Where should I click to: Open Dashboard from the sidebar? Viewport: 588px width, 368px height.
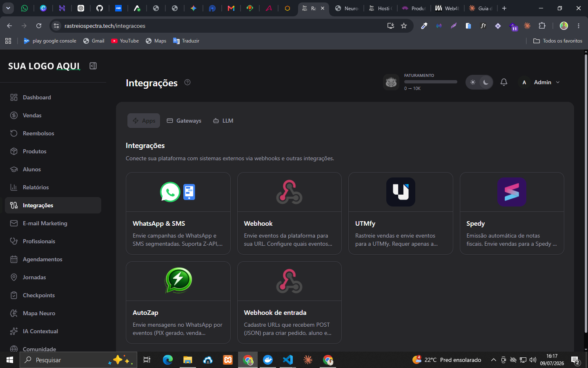point(53,97)
